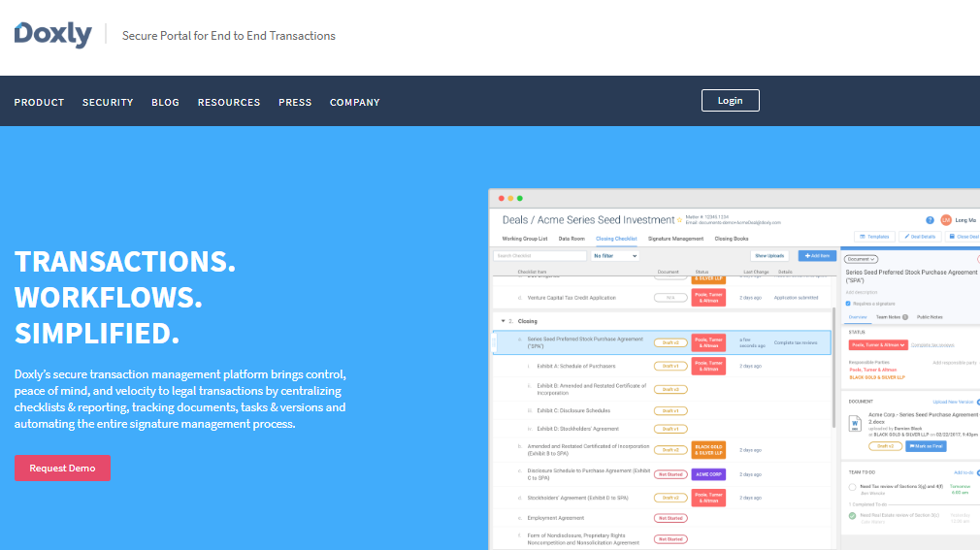
Task: Open the SECURITY menu
Action: point(108,102)
